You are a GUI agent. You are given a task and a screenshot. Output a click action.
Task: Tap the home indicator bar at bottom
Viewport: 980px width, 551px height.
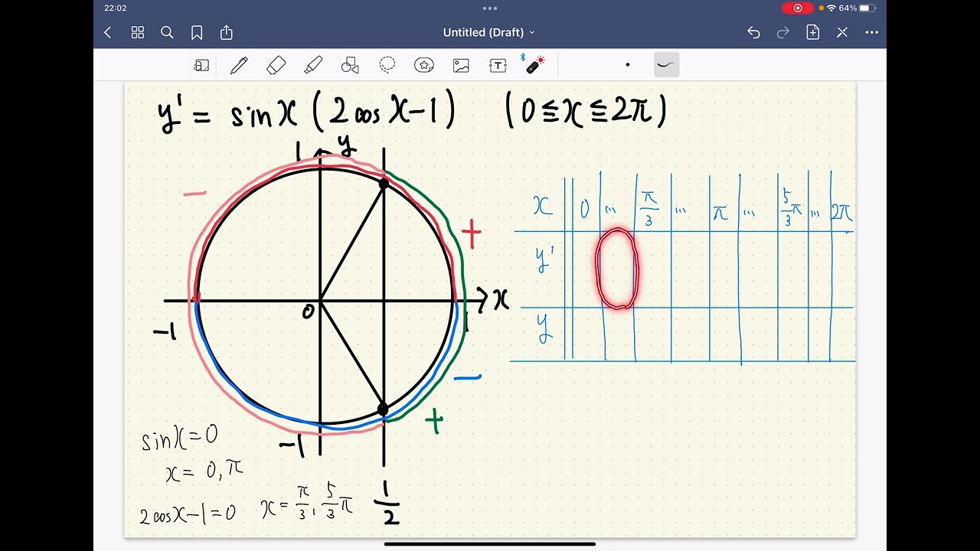490,544
